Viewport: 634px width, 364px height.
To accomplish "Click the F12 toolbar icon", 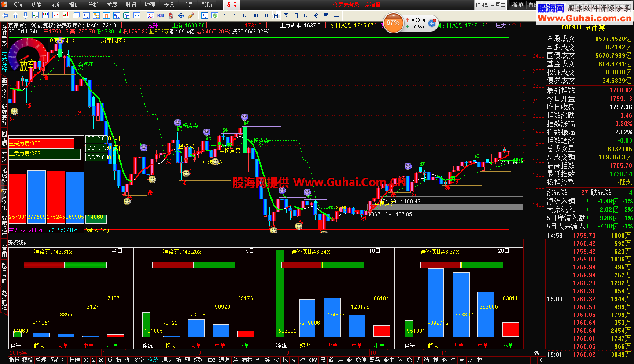I will 116,15.
